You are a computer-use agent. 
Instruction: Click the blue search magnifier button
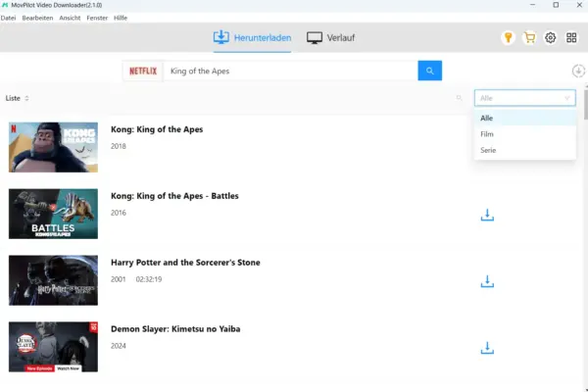(x=430, y=71)
